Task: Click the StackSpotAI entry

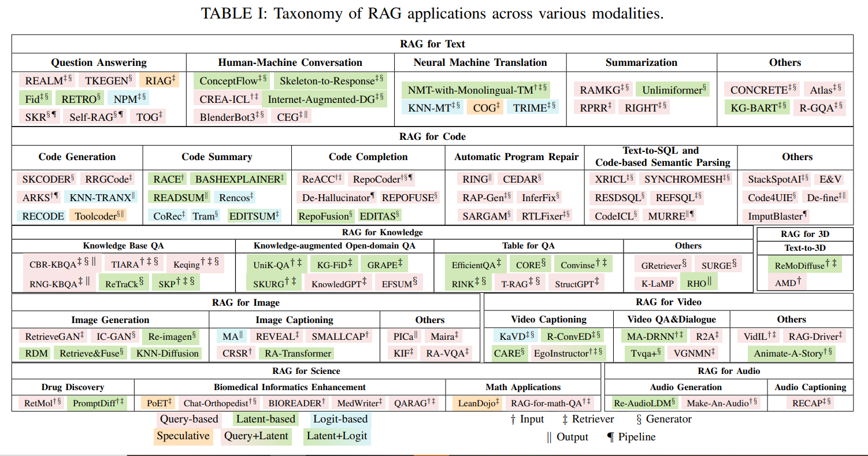Action: pyautogui.click(x=778, y=179)
